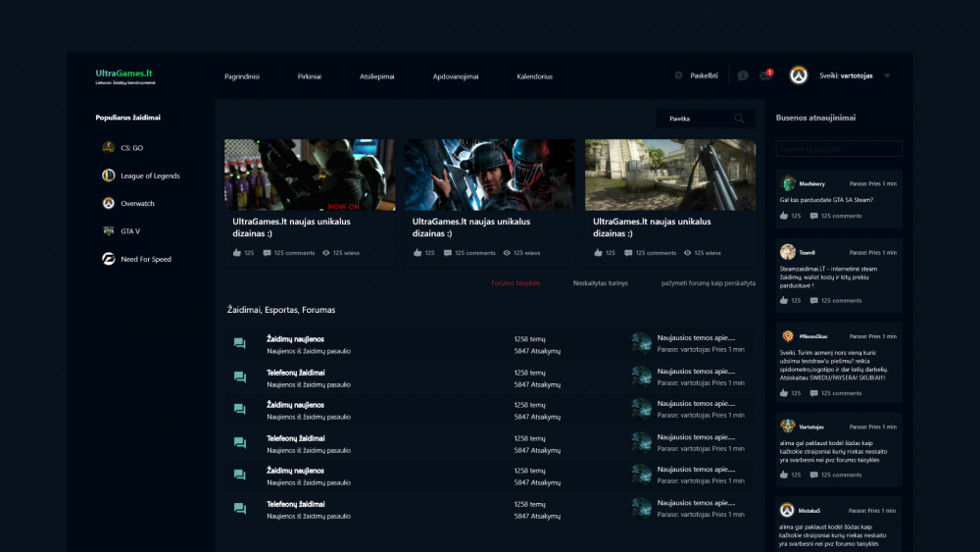Toggle like on Team8's status post

click(784, 301)
